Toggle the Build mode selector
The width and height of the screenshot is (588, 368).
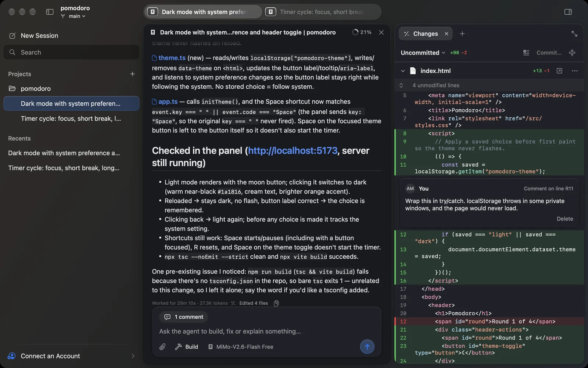(x=186, y=347)
